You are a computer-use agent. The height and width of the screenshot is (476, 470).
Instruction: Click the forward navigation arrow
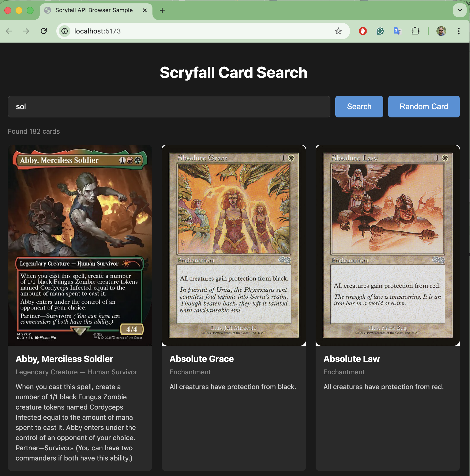click(26, 31)
